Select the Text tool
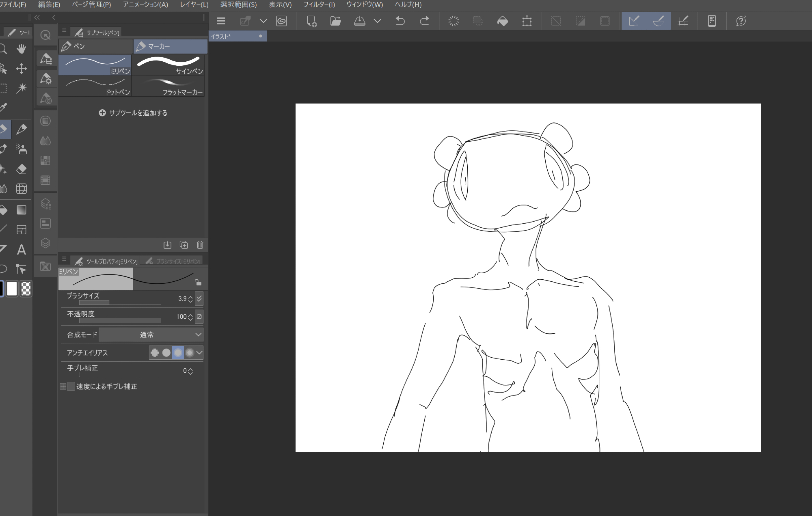812x516 pixels. click(22, 249)
